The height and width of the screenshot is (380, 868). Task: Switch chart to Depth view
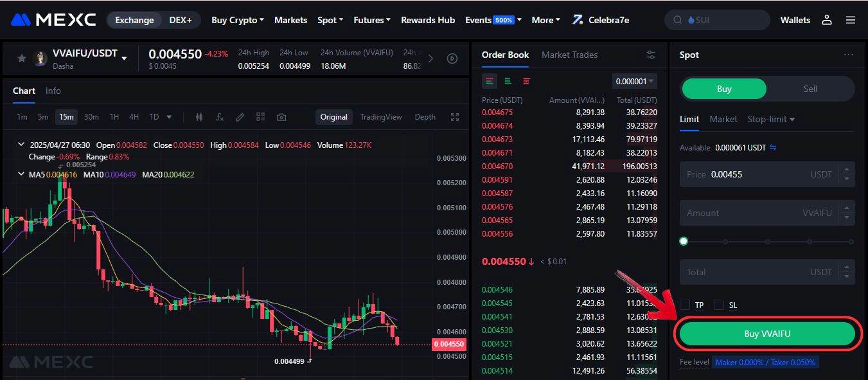click(x=425, y=117)
